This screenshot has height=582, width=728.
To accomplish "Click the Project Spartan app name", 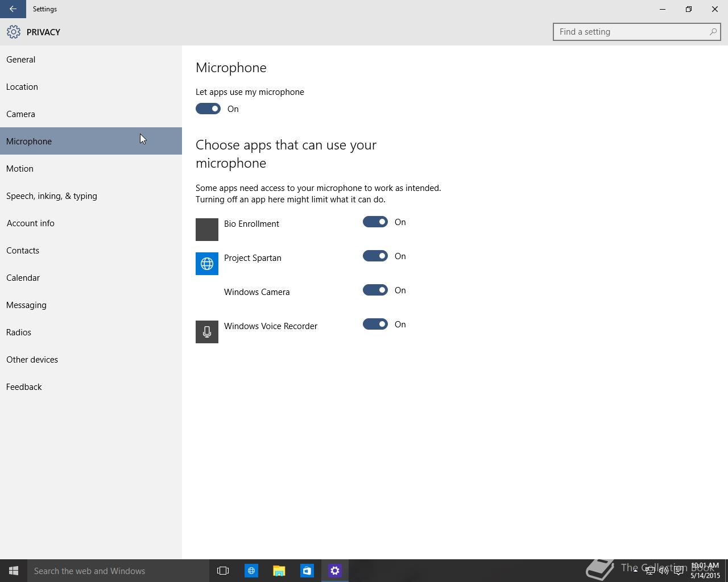I will pos(253,258).
